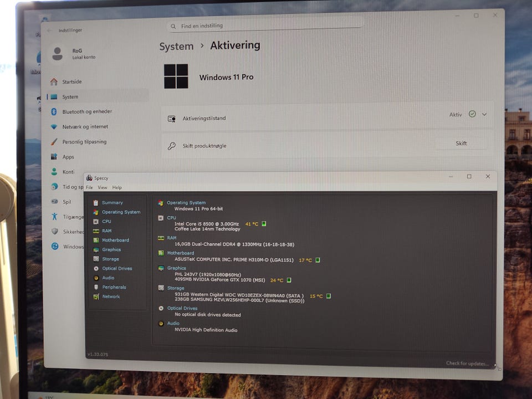Click the RAM stick icon in Speccy sidebar

point(96,231)
